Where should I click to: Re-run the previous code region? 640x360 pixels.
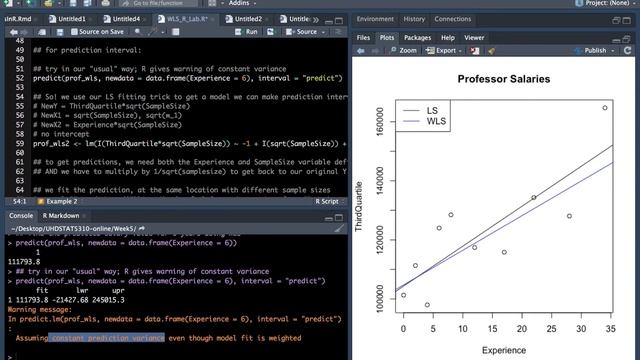click(270, 32)
